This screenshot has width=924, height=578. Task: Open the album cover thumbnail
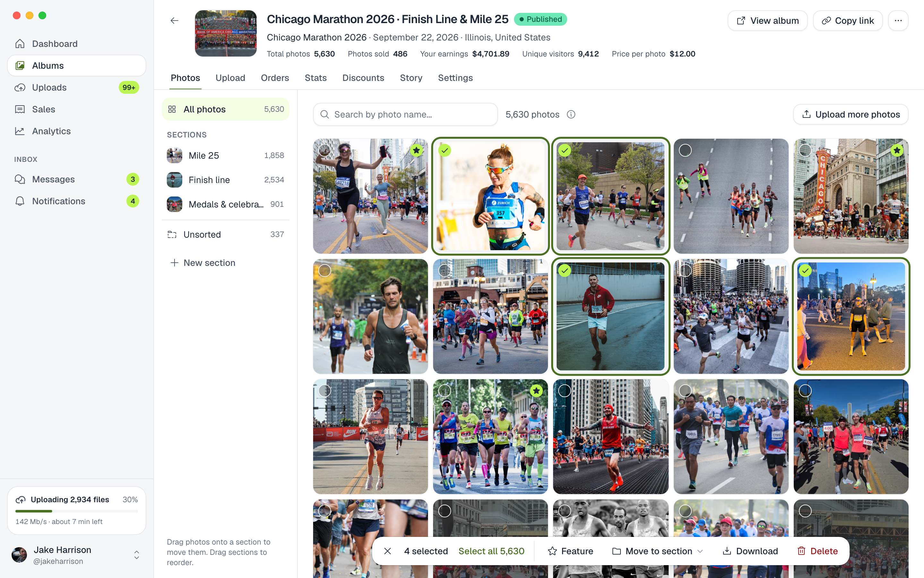[226, 34]
